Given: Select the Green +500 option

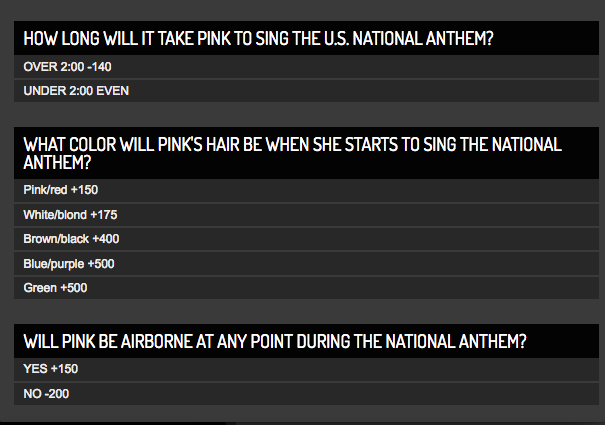Looking at the screenshot, I should pyautogui.click(x=306, y=288).
